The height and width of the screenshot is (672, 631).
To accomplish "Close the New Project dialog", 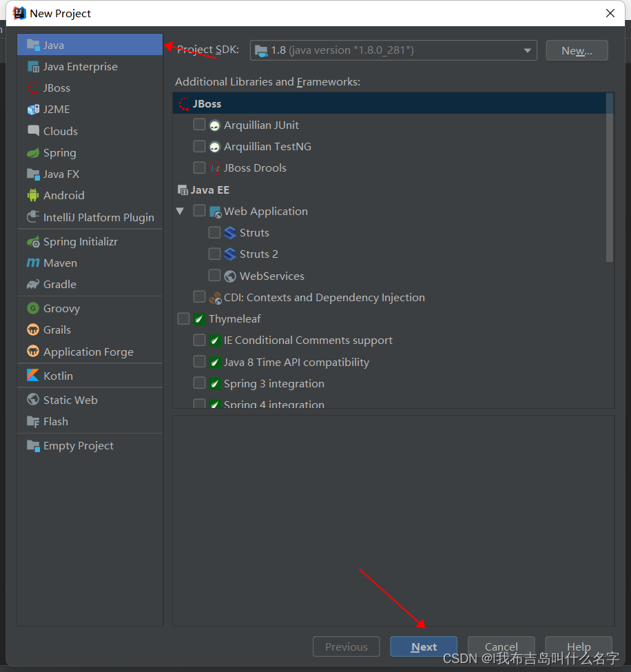I will (610, 13).
